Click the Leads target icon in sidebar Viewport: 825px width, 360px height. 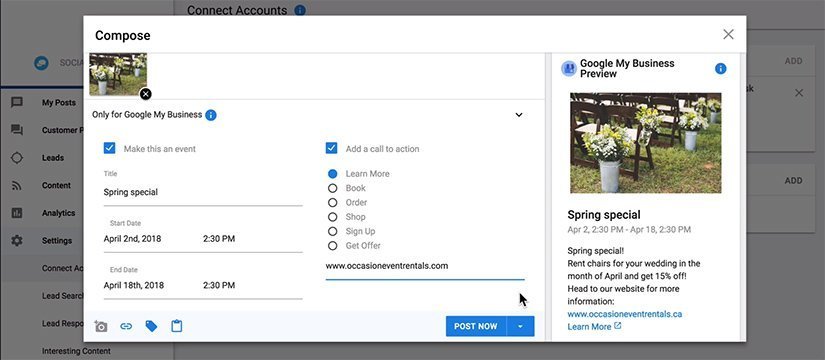point(17,157)
